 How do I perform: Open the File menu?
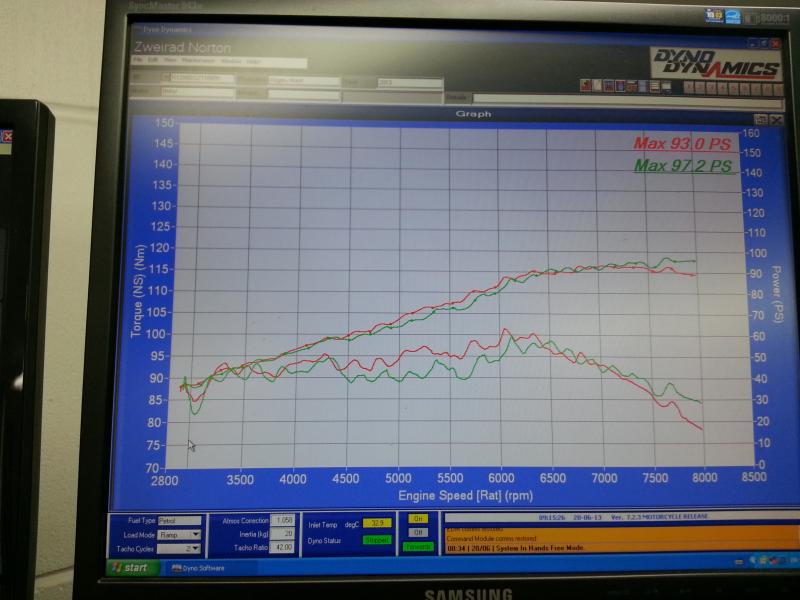coord(138,61)
